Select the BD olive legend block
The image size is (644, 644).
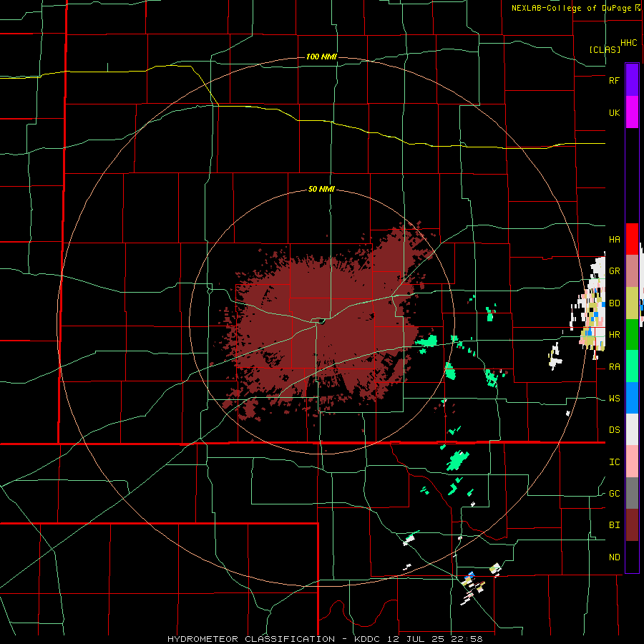(x=632, y=303)
